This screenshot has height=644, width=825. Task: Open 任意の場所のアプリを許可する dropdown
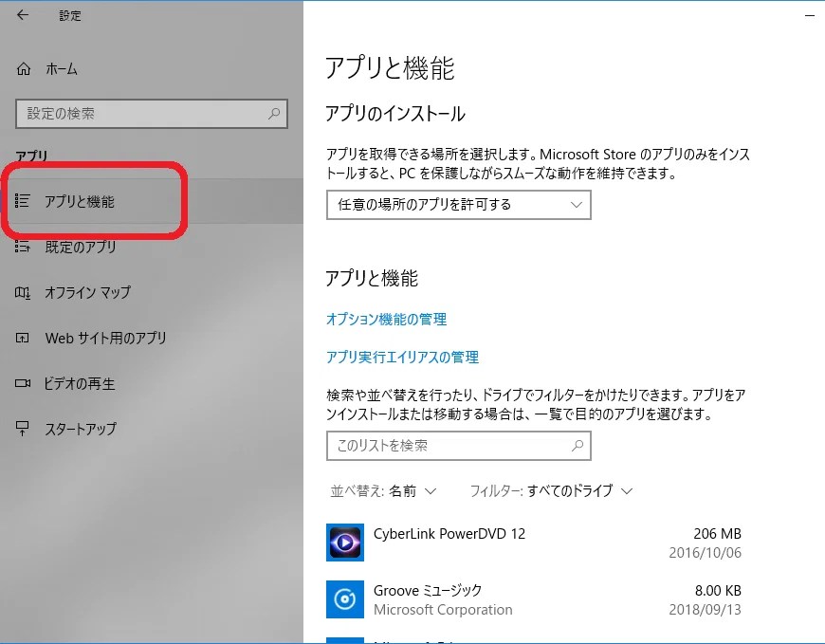point(459,205)
